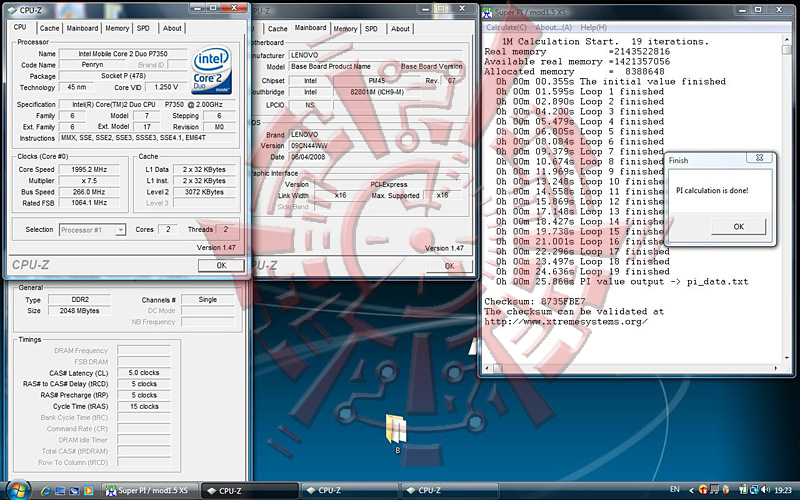The image size is (800, 500).
Task: Click OK in front CPU-Z window
Action: pos(221,265)
